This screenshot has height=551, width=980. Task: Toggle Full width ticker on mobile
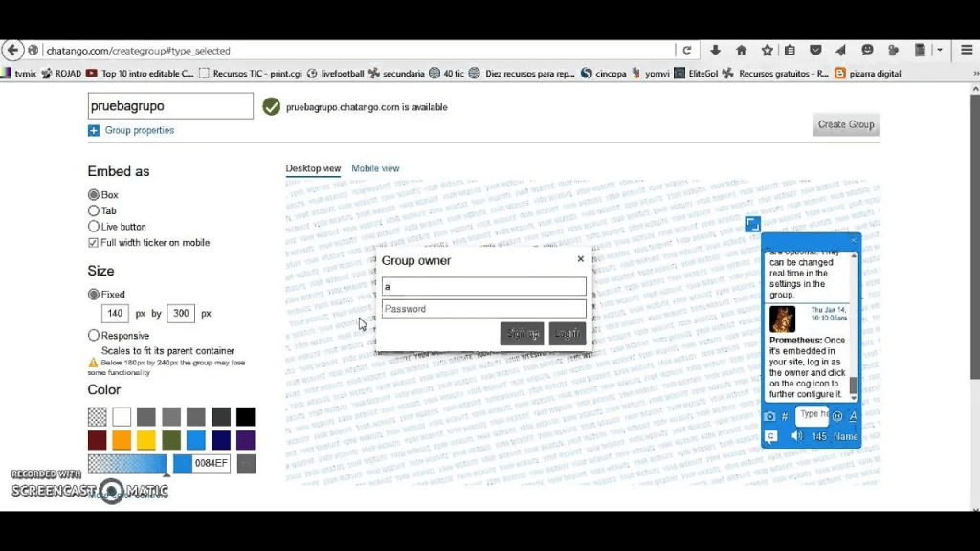click(x=93, y=242)
